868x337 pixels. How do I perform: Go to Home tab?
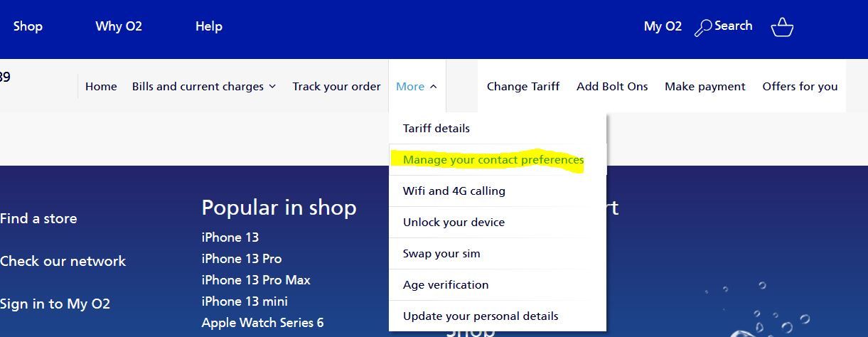click(101, 87)
